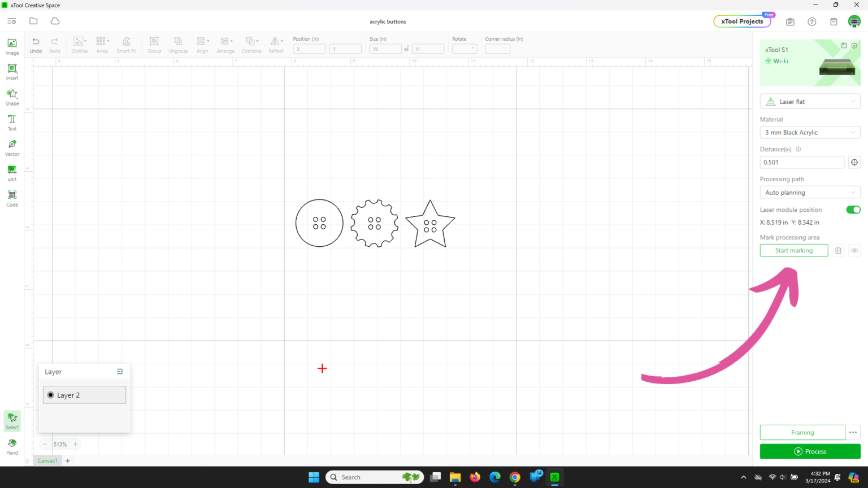Screen dimensions: 868x488
Task: Click the green Process button
Action: (810, 451)
